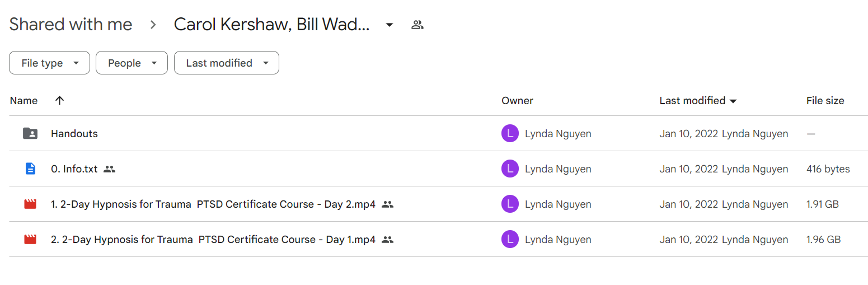
Task: Select the Handouts folder name
Action: [74, 133]
